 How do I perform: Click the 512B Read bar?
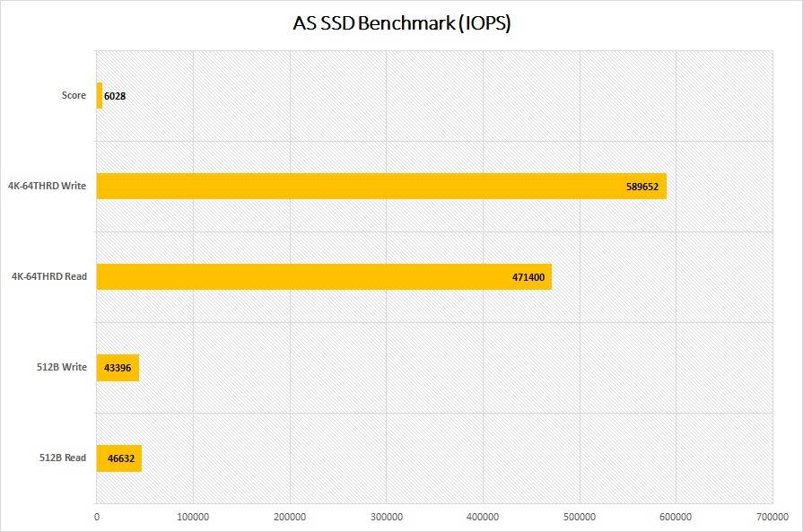click(119, 458)
